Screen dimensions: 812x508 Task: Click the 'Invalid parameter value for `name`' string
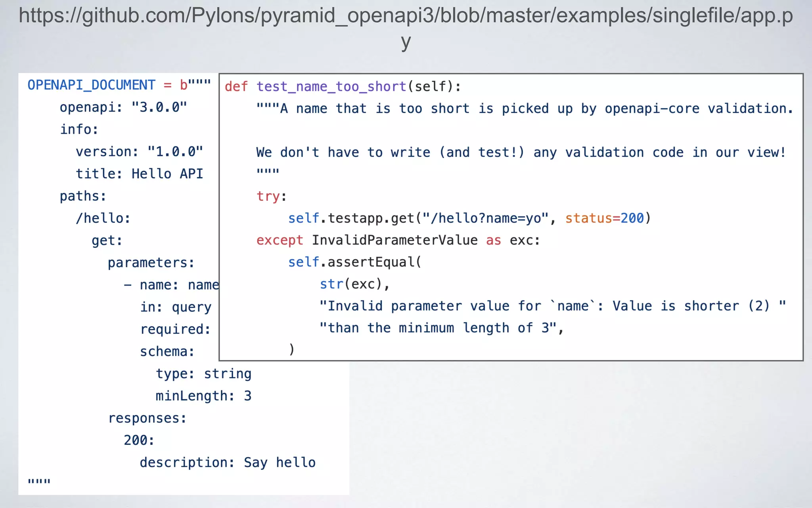553,306
